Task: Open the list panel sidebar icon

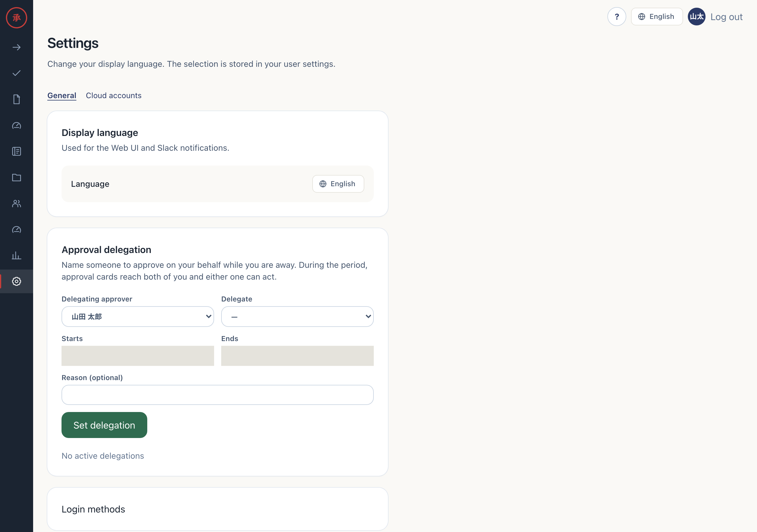Action: pyautogui.click(x=17, y=151)
